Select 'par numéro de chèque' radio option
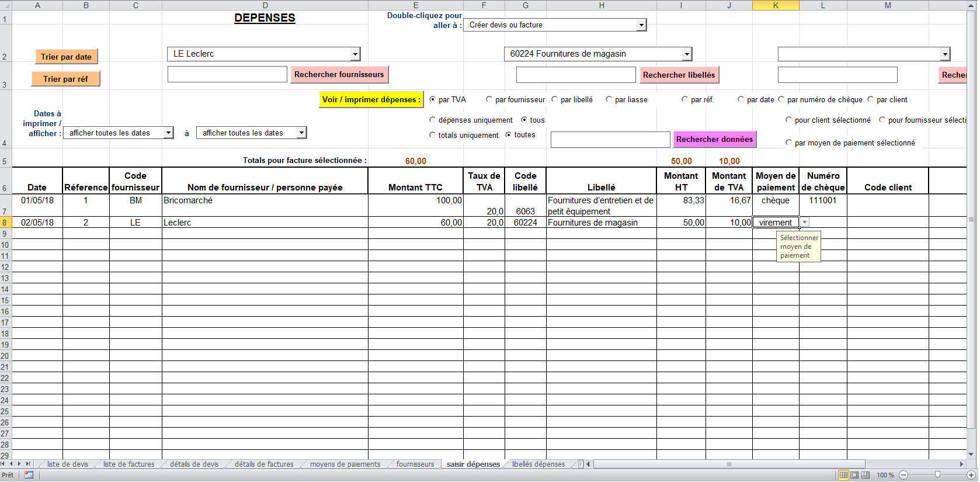 781,99
